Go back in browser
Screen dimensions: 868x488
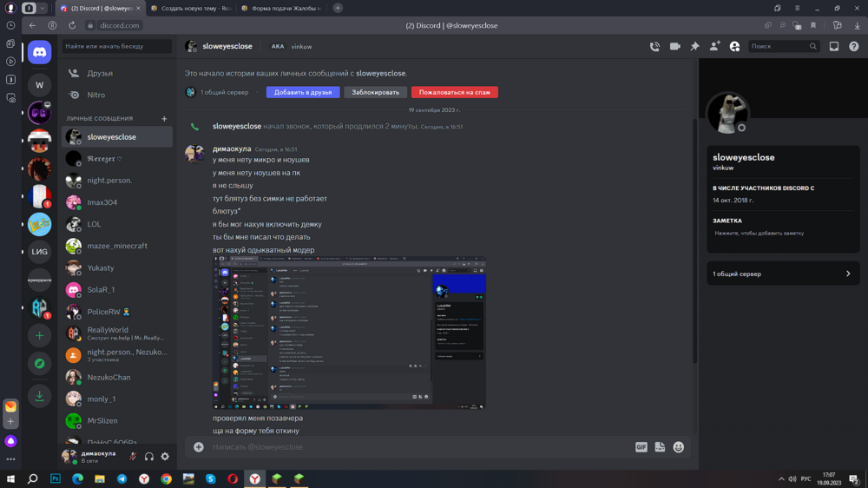[33, 25]
